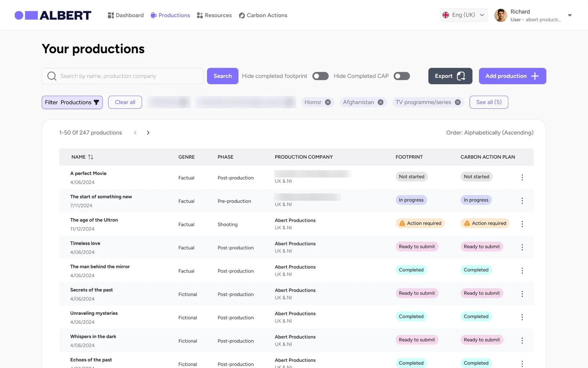Go to Carbon Actions page

click(x=263, y=15)
